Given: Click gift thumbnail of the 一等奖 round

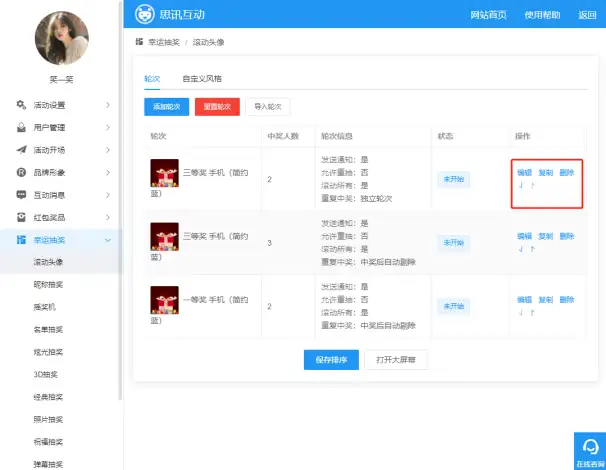Looking at the screenshot, I should click(x=165, y=300).
